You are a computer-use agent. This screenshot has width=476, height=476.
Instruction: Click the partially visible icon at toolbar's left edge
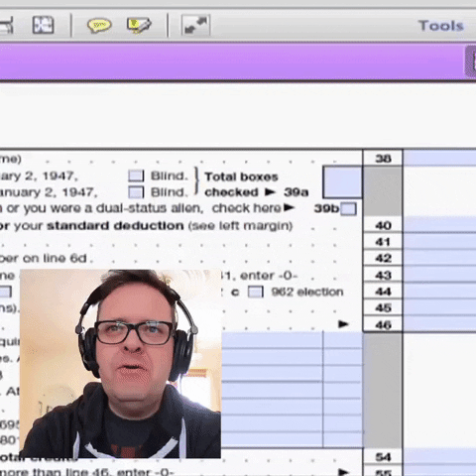(6, 25)
